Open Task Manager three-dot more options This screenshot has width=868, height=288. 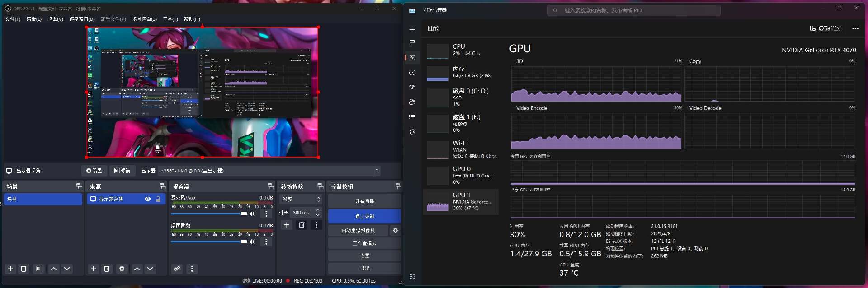tap(855, 28)
